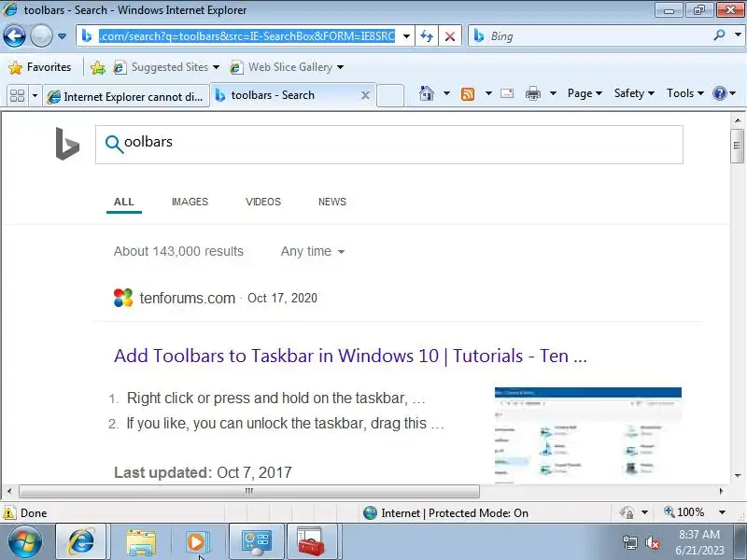Refresh the page with the Refresh button
The image size is (747, 560).
pyautogui.click(x=427, y=36)
